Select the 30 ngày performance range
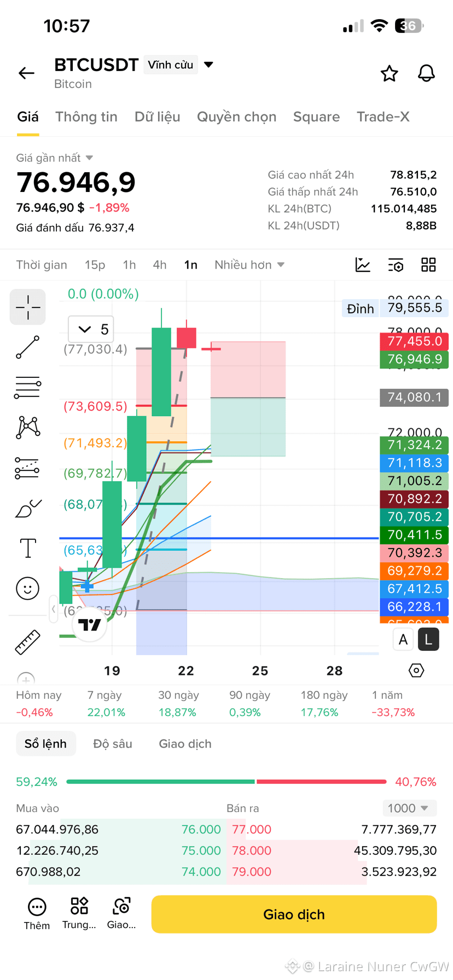This screenshot has width=453, height=980. (x=178, y=704)
